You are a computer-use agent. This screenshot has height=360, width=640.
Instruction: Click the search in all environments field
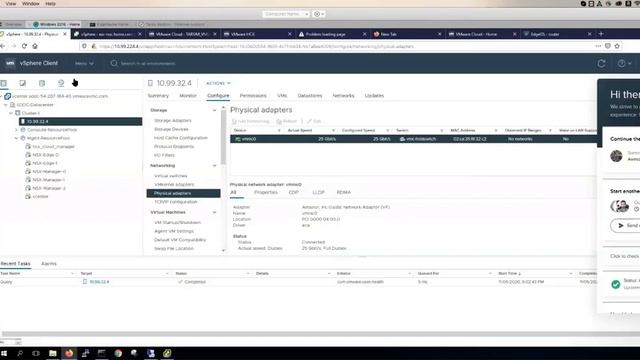[x=148, y=63]
